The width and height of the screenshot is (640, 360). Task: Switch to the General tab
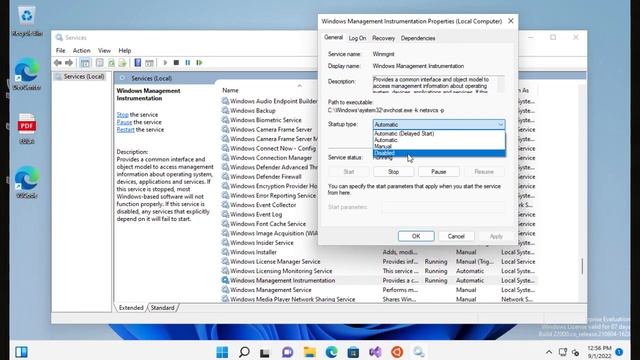pyautogui.click(x=333, y=37)
